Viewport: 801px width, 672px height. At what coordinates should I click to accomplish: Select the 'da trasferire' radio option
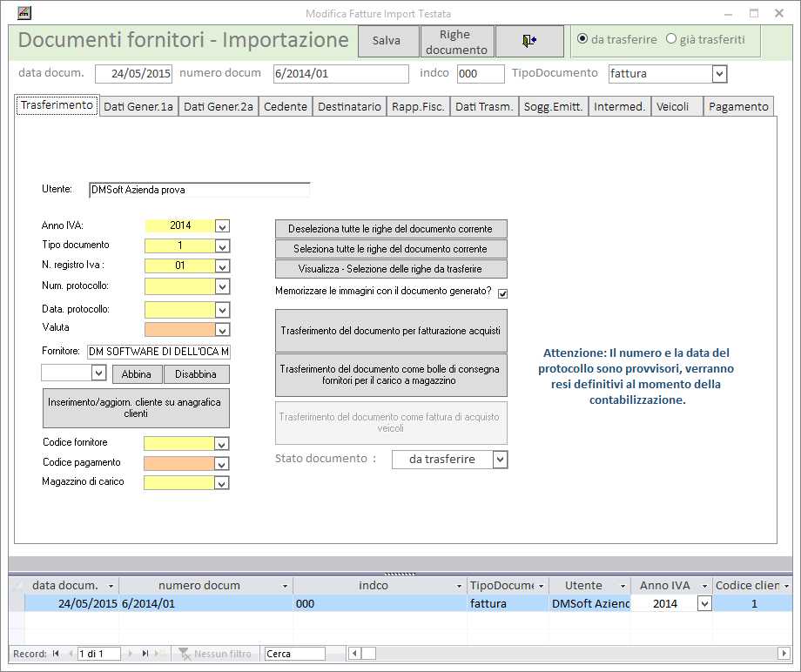pos(582,39)
